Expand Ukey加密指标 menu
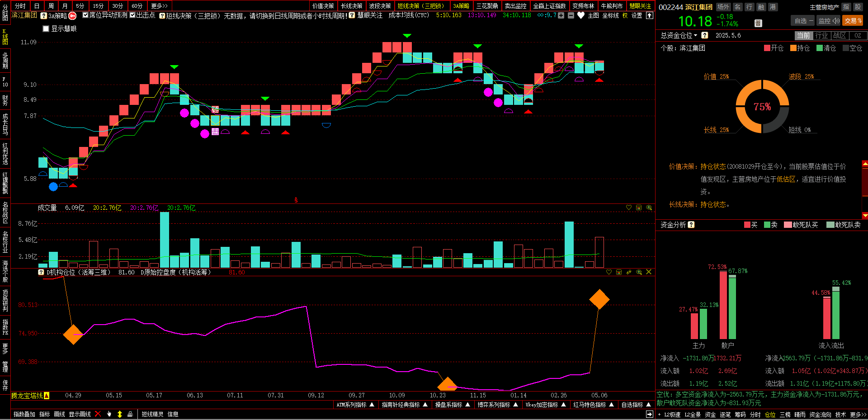 546,405
